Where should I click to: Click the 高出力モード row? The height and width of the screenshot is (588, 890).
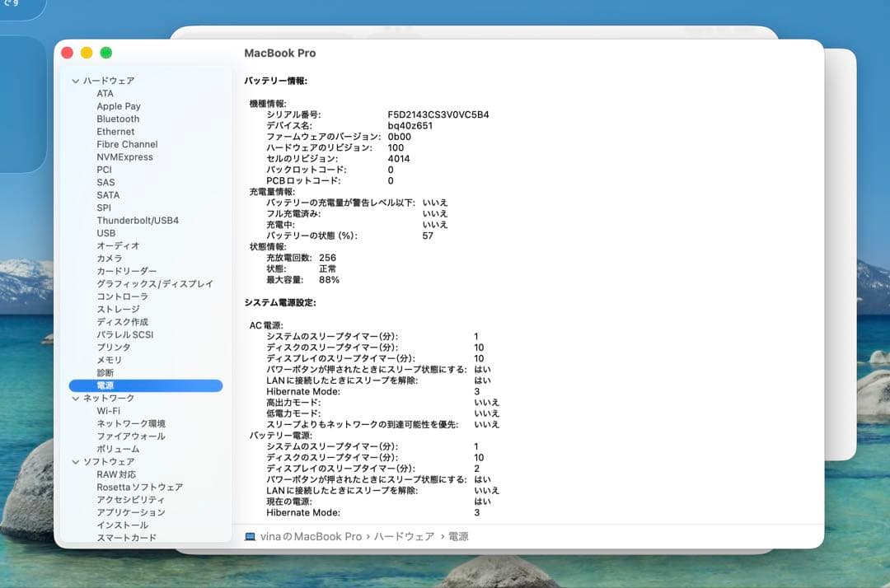382,403
